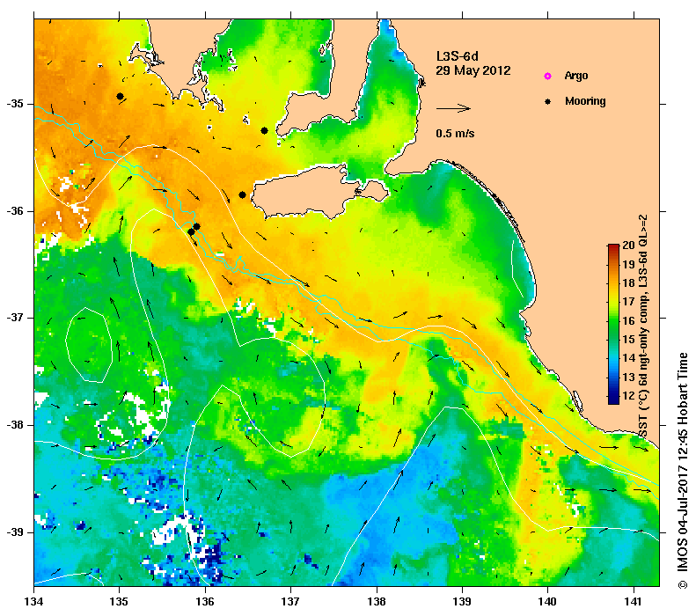Click colorbar tick label '13'

(628, 378)
